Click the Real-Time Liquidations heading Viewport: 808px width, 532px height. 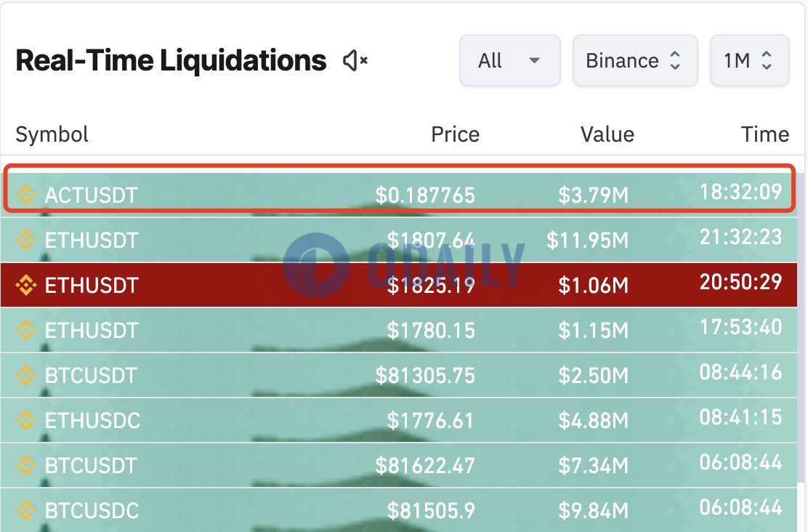point(171,60)
